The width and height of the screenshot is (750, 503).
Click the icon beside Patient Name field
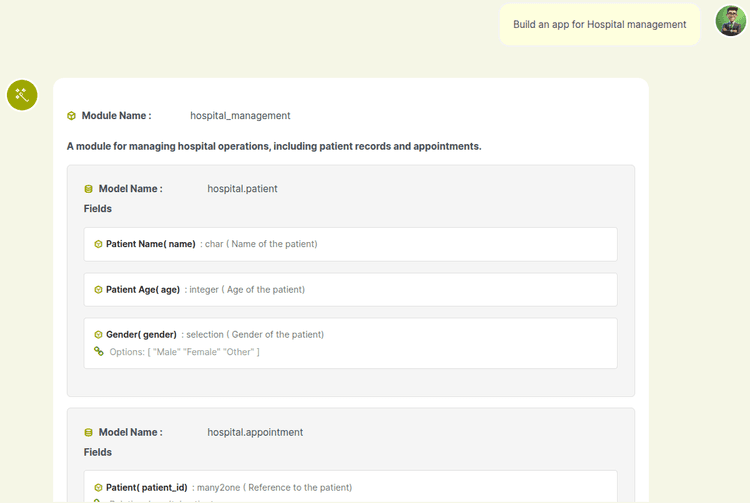point(98,244)
